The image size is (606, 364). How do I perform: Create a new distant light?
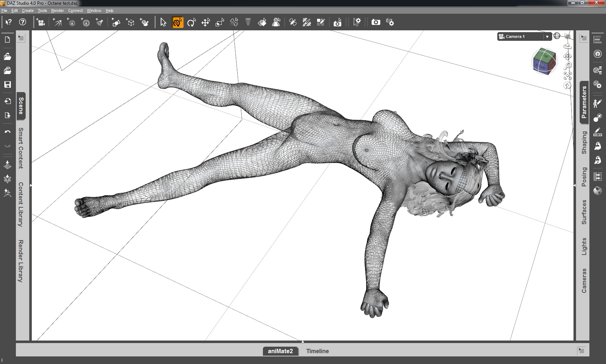pyautogui.click(x=57, y=23)
